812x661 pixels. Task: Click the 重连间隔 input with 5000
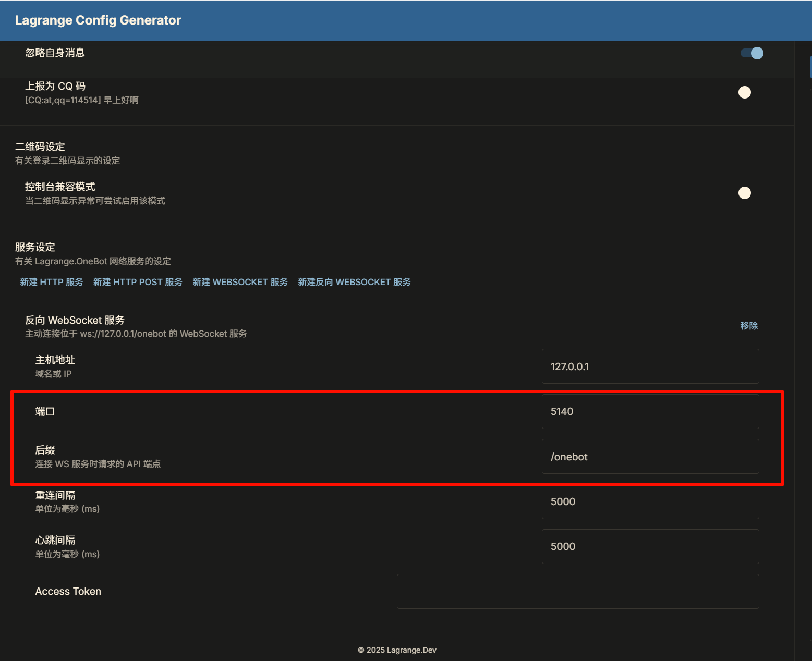coord(650,501)
